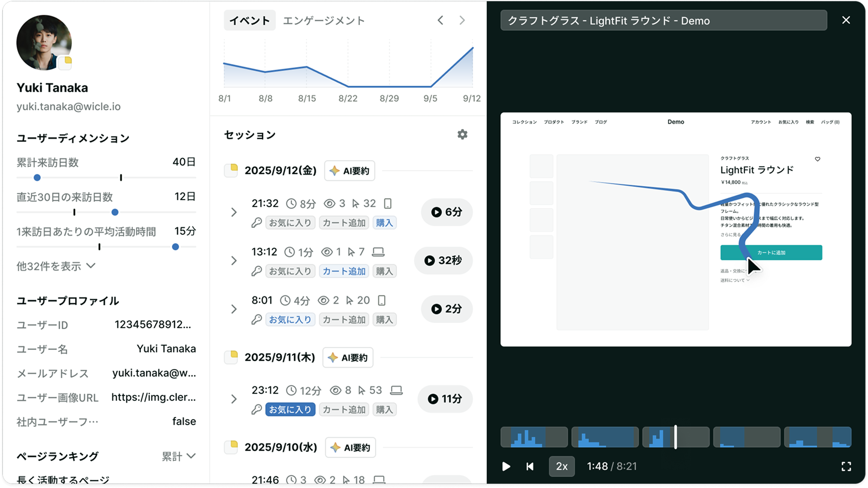Expand the 21:32 session details chevron
868x488 pixels.
pyautogui.click(x=234, y=212)
